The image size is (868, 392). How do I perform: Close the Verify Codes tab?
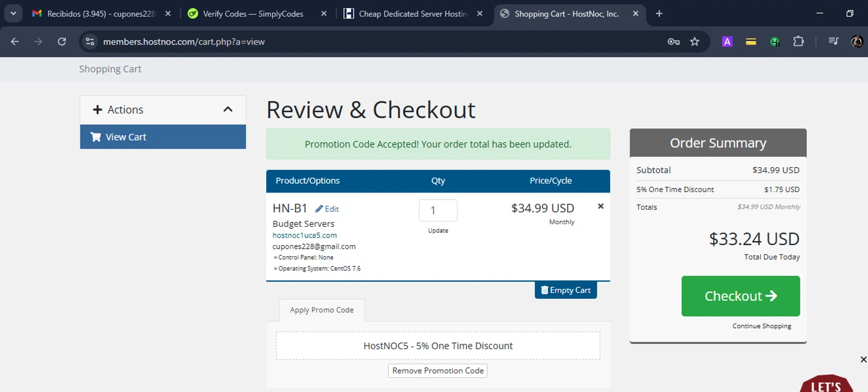point(323,13)
